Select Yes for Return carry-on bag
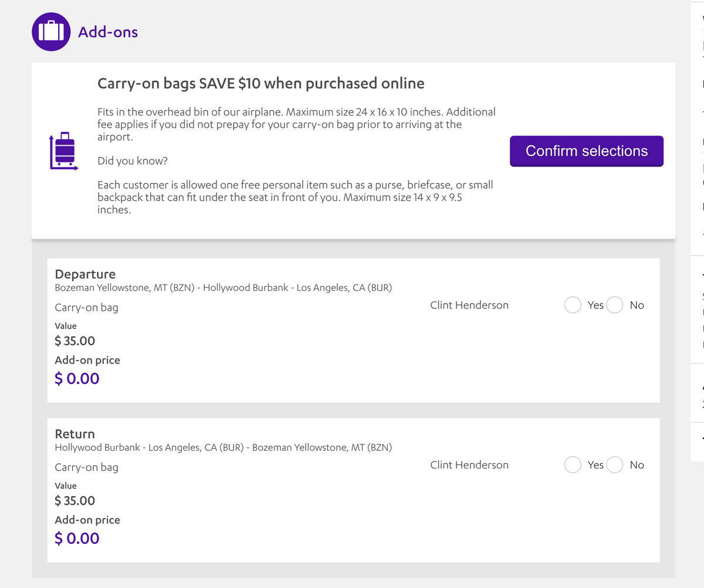Screen dimensions: 704x588 tap(573, 464)
